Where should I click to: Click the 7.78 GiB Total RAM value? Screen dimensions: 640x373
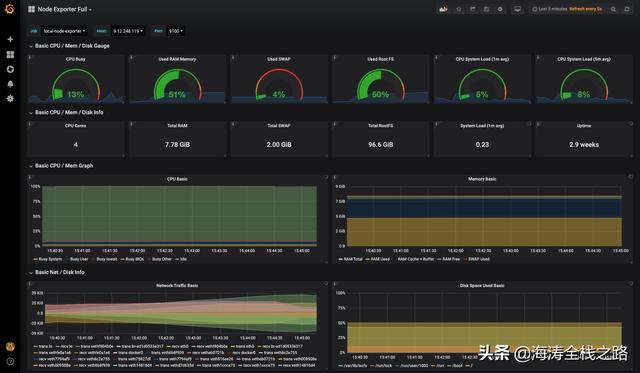(177, 144)
